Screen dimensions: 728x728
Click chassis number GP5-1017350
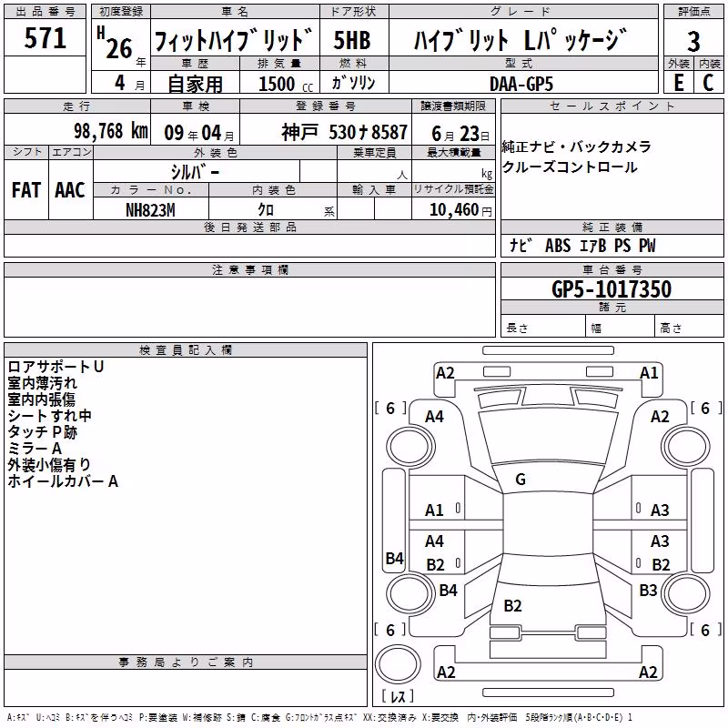tap(612, 289)
